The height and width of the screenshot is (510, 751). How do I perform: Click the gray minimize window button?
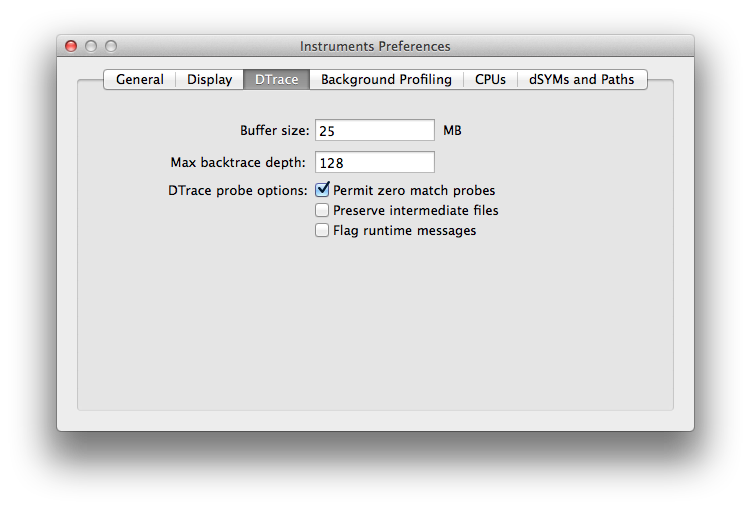91,46
